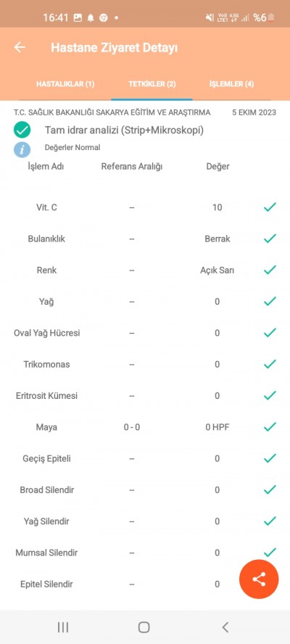Tap the back arrow in header

(x=20, y=47)
